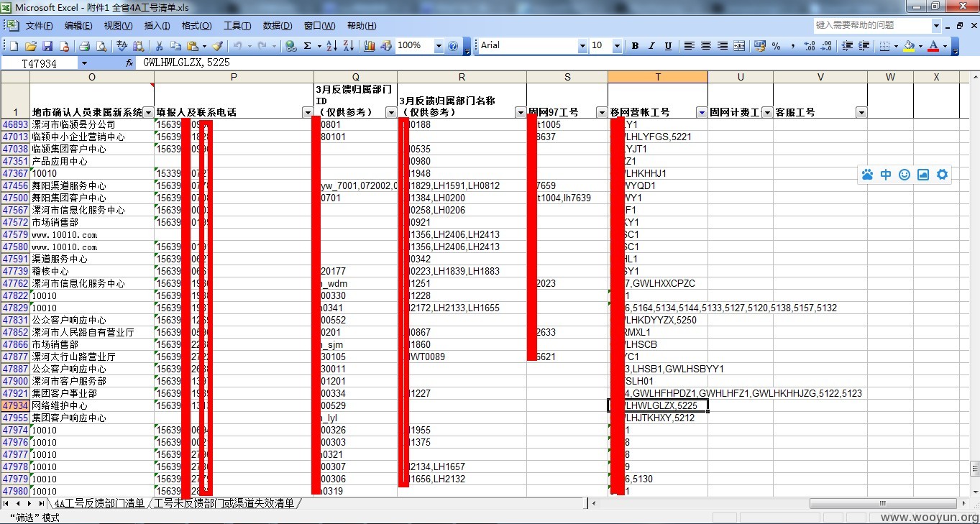Sort descending Z to A

[349, 46]
